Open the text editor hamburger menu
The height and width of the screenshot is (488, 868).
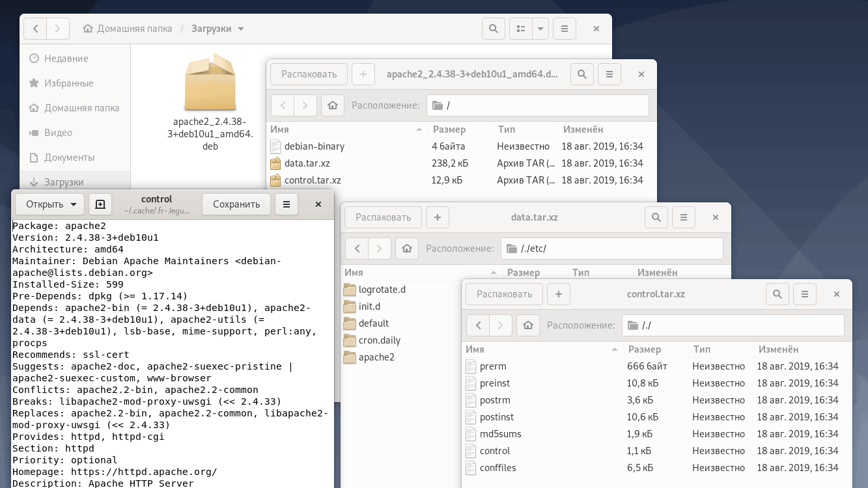(x=287, y=204)
